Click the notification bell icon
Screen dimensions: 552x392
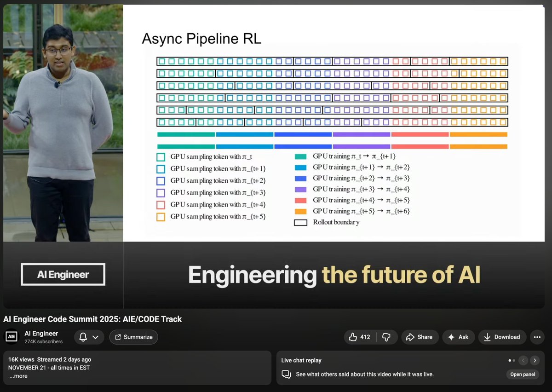coord(82,337)
